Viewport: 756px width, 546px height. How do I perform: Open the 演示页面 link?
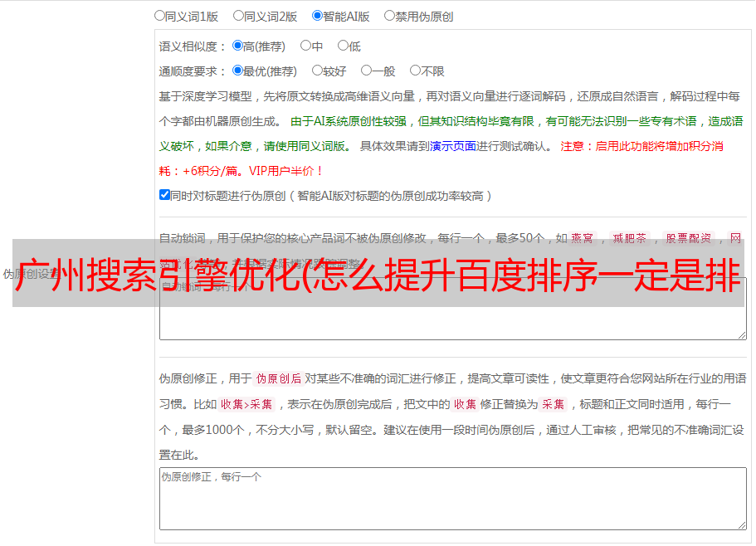453,146
